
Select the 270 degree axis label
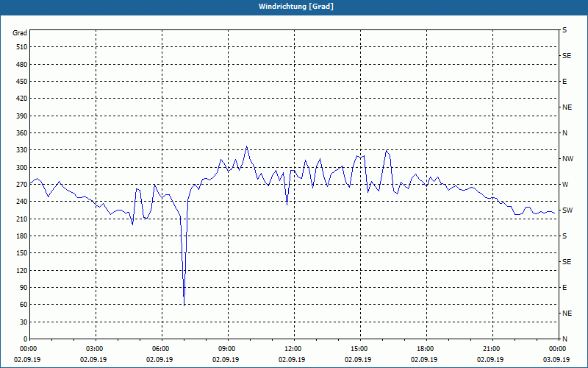[22, 185]
